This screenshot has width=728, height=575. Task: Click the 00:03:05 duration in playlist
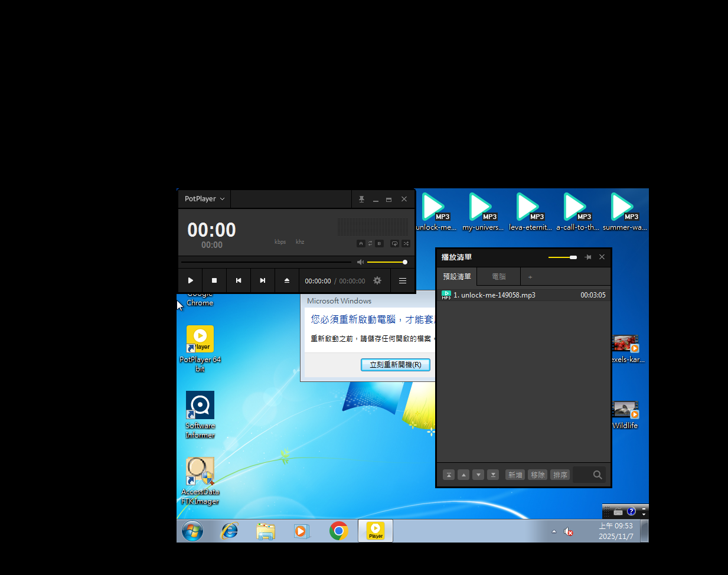coord(593,295)
